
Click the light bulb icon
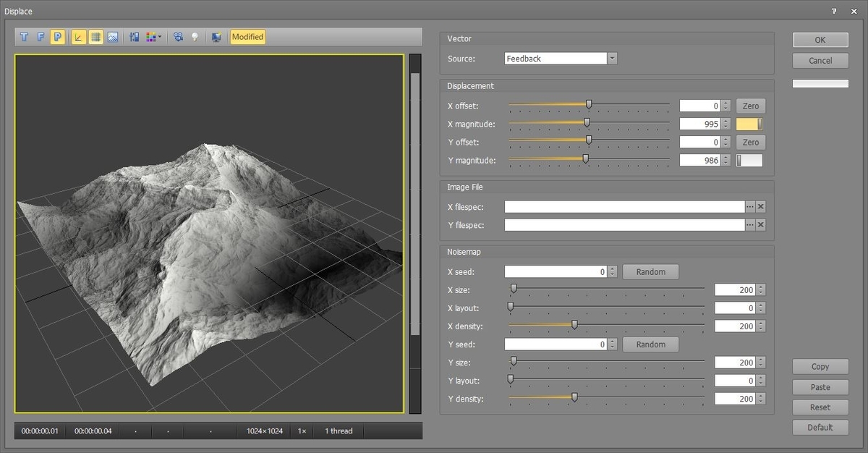[x=195, y=37]
